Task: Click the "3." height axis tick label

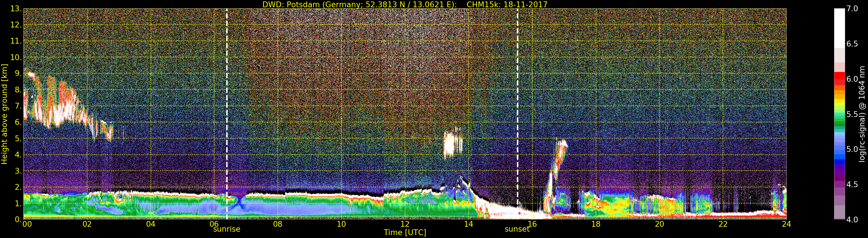Action: 18,171
